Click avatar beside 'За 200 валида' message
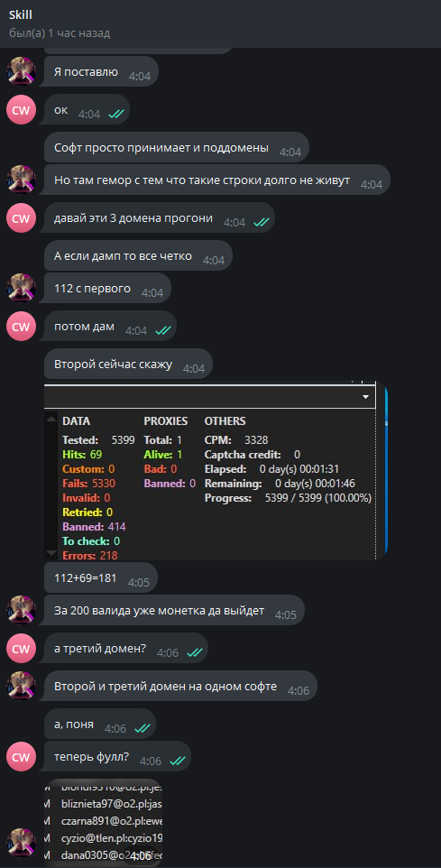Image resolution: width=441 pixels, height=868 pixels. coord(21,610)
